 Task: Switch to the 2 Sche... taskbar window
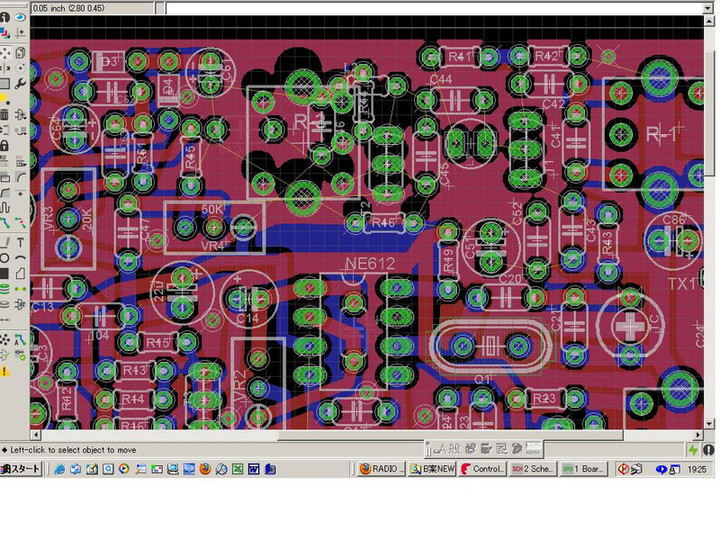[532, 468]
